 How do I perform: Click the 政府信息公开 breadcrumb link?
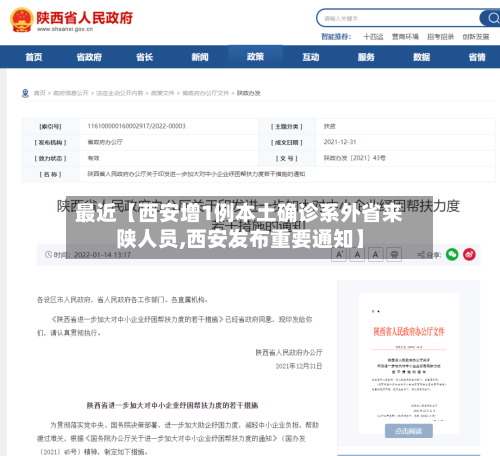pos(71,93)
